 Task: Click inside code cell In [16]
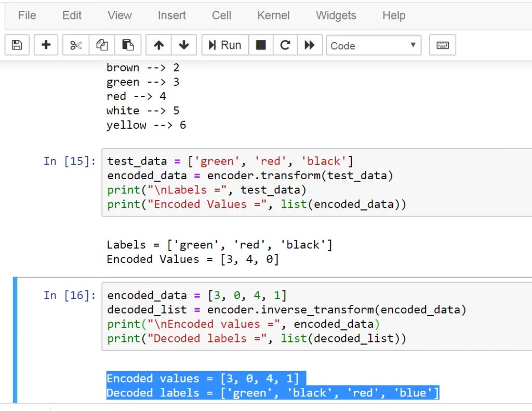316,316
